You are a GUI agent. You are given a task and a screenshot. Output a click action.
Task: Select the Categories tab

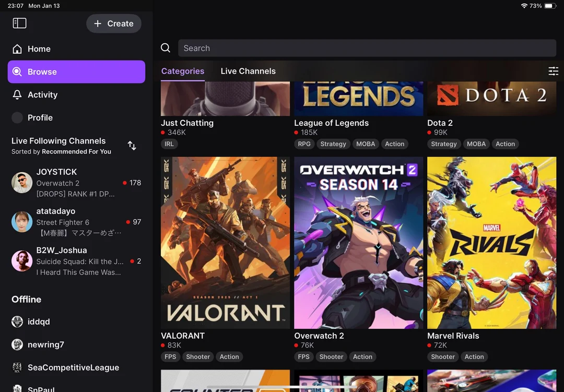click(183, 71)
